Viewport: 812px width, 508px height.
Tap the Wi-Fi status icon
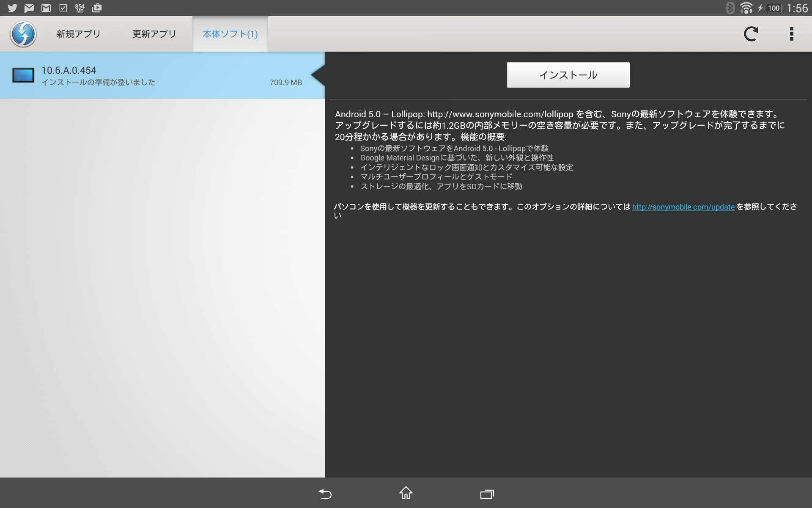click(746, 8)
